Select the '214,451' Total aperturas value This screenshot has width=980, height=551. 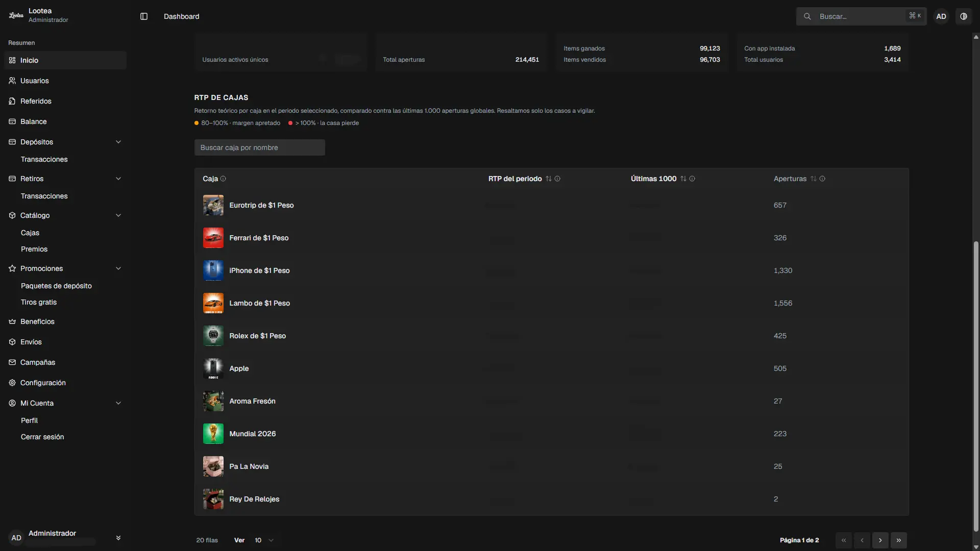click(x=527, y=60)
